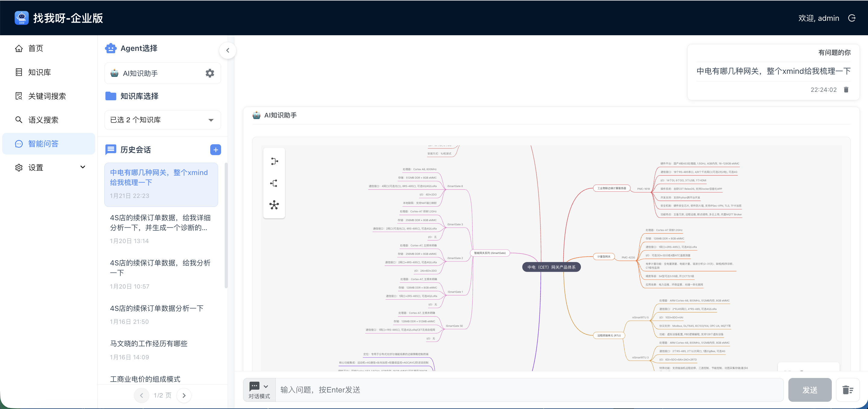The width and height of the screenshot is (868, 409).
Task: Start a new chat with plus icon
Action: 215,150
